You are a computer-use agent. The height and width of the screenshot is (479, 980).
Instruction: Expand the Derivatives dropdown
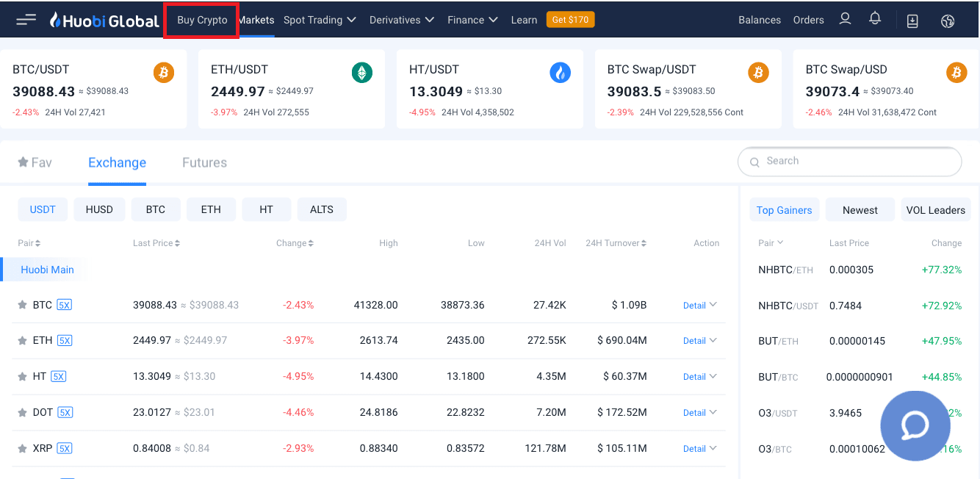[402, 20]
